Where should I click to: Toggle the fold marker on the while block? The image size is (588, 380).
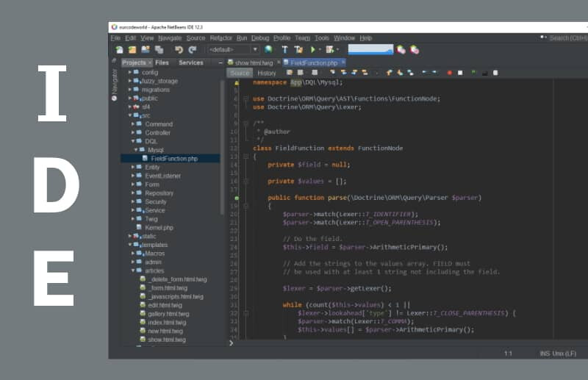coord(245,313)
